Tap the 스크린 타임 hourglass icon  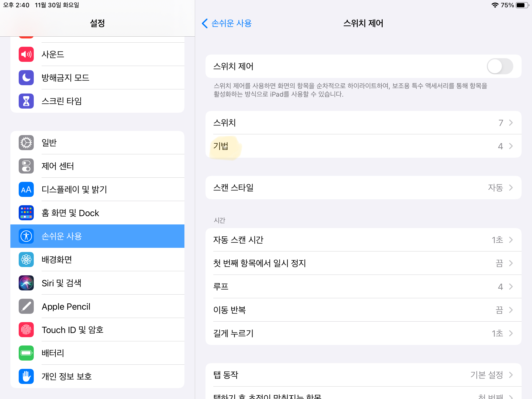[26, 101]
